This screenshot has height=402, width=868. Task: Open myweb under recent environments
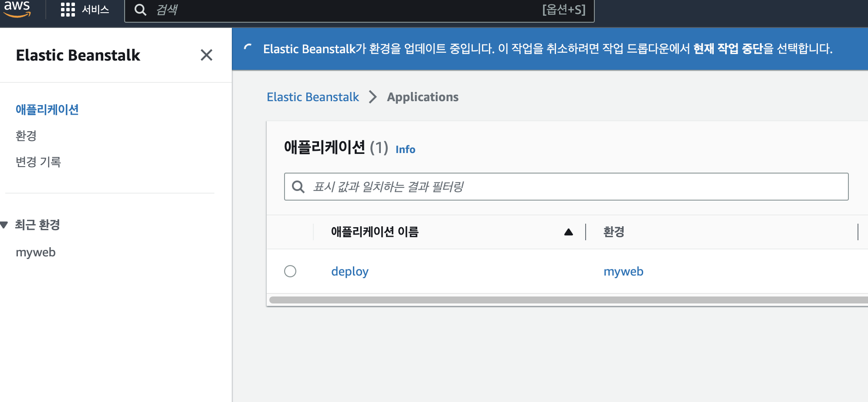[36, 252]
